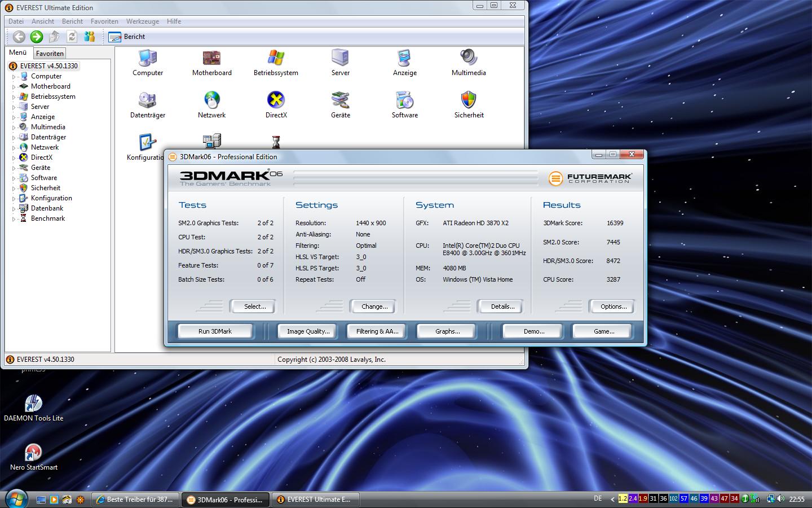Screen dimensions: 812x508
Task: Open the Datei menu
Action: [x=16, y=21]
